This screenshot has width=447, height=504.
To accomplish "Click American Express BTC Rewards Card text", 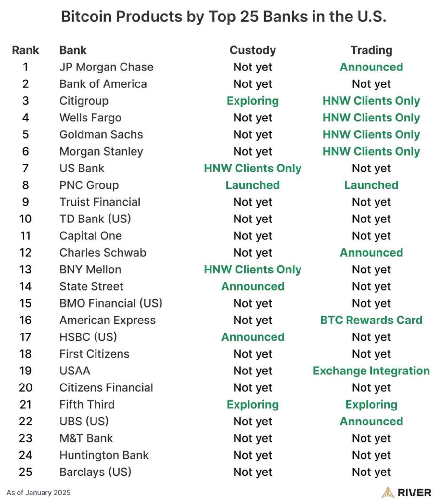I will pyautogui.click(x=371, y=320).
